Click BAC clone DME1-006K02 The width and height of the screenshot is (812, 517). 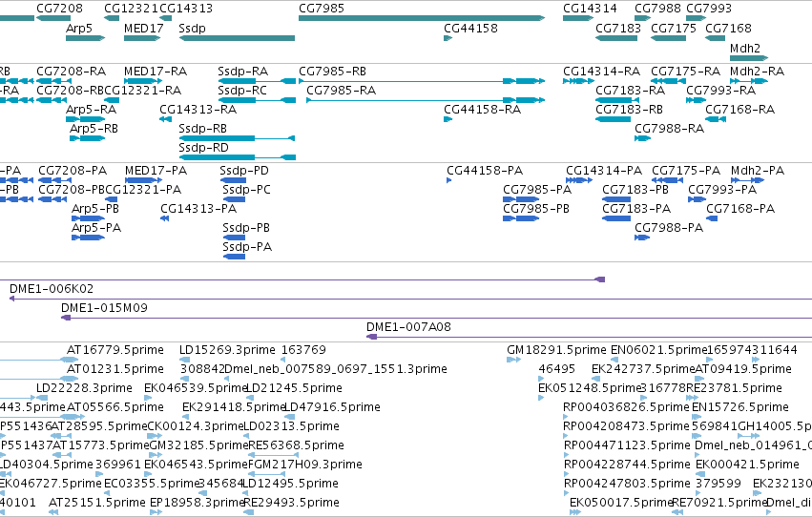click(x=410, y=299)
